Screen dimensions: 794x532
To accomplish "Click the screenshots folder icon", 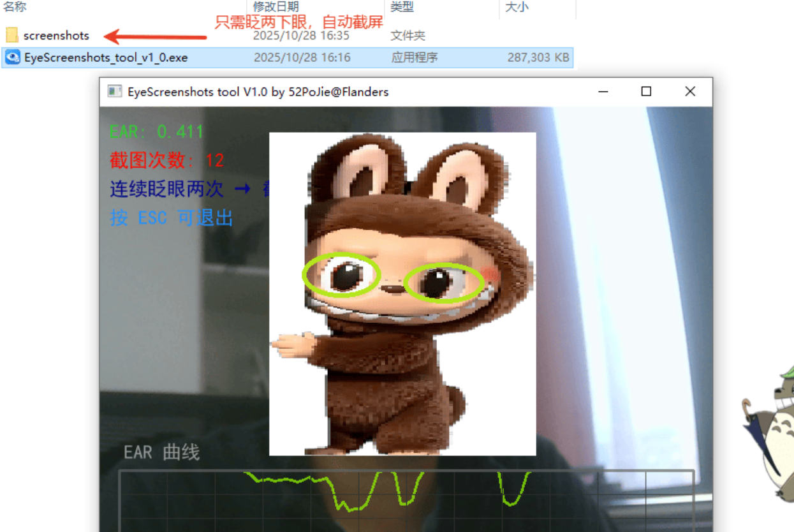I will pyautogui.click(x=12, y=35).
